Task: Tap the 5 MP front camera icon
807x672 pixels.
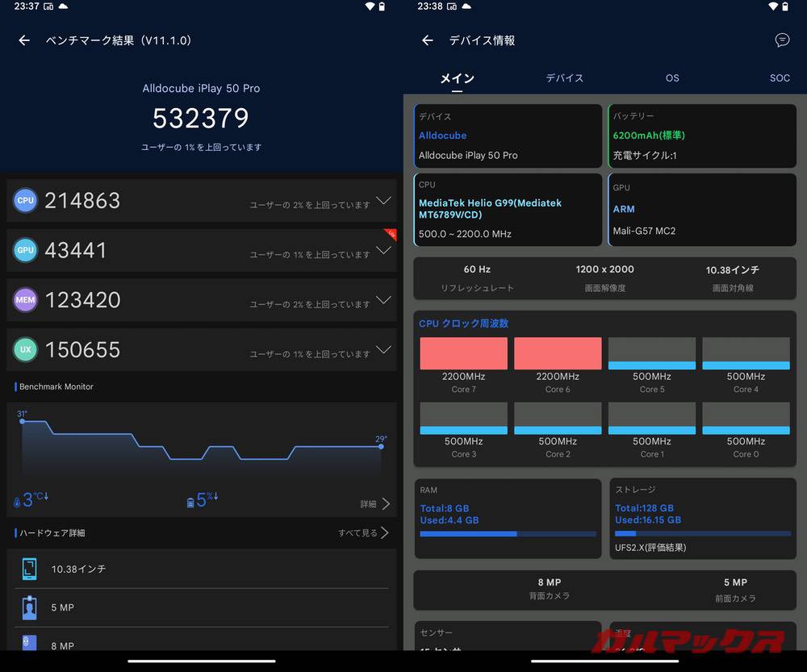Action: tap(30, 607)
